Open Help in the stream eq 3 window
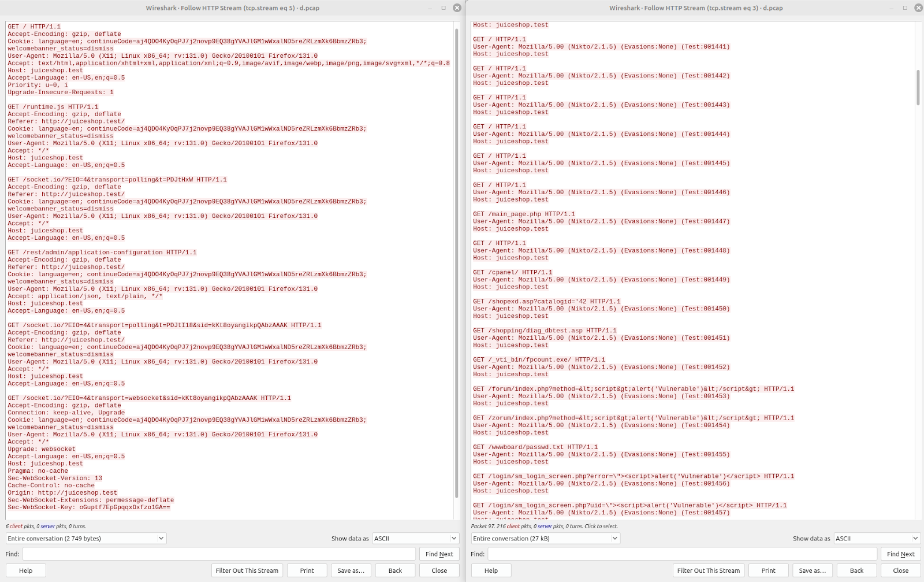The height and width of the screenshot is (582, 924). [491, 570]
